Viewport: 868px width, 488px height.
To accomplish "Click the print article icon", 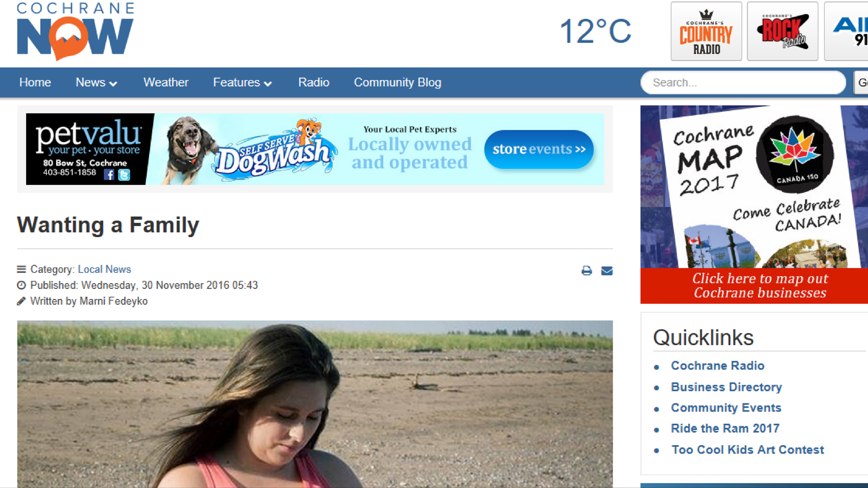I will (x=586, y=271).
